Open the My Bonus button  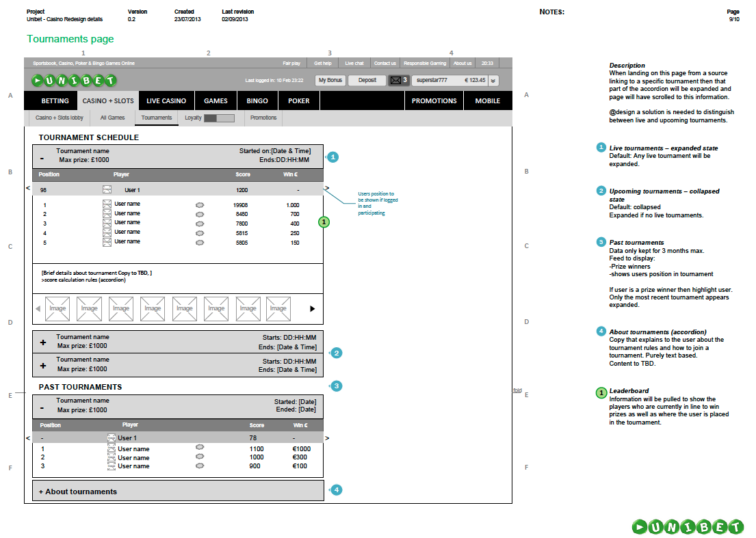(x=330, y=80)
